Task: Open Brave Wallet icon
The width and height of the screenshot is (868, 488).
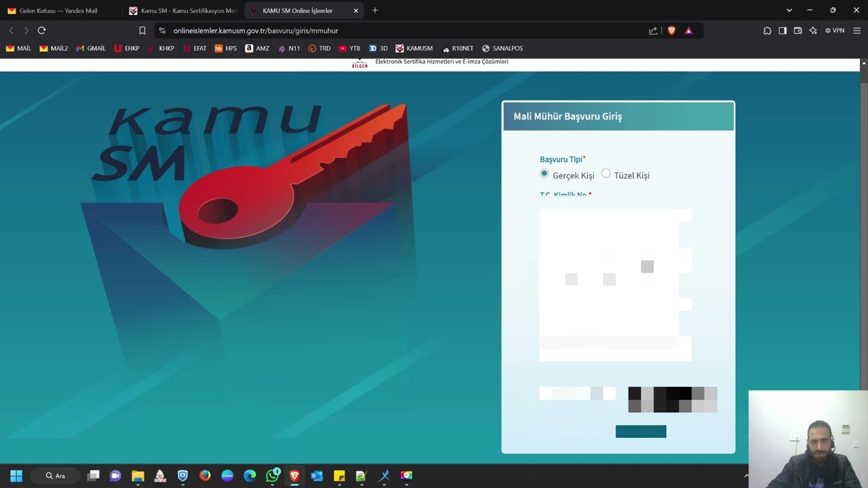Action: pyautogui.click(x=797, y=30)
